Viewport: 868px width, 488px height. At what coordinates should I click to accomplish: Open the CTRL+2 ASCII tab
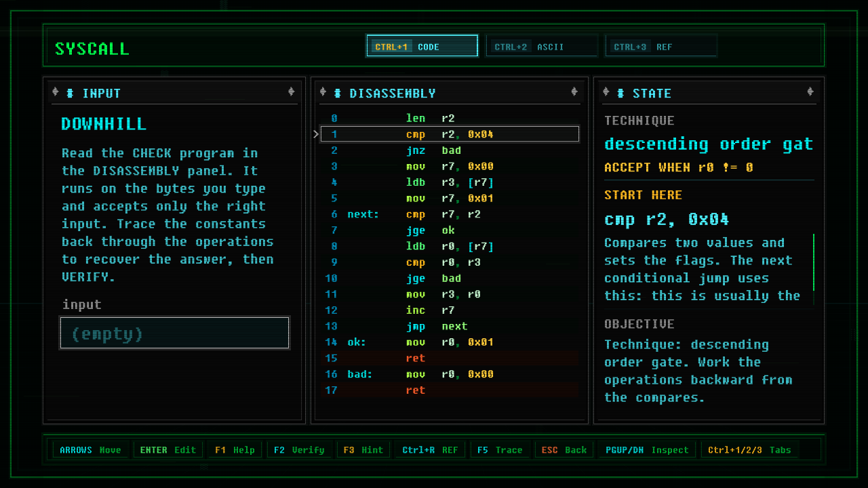(x=542, y=46)
